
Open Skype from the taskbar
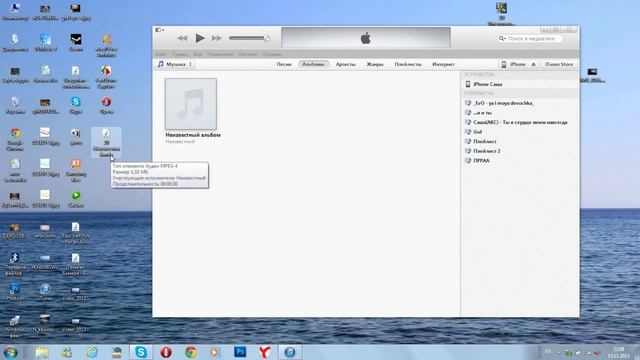click(x=141, y=352)
